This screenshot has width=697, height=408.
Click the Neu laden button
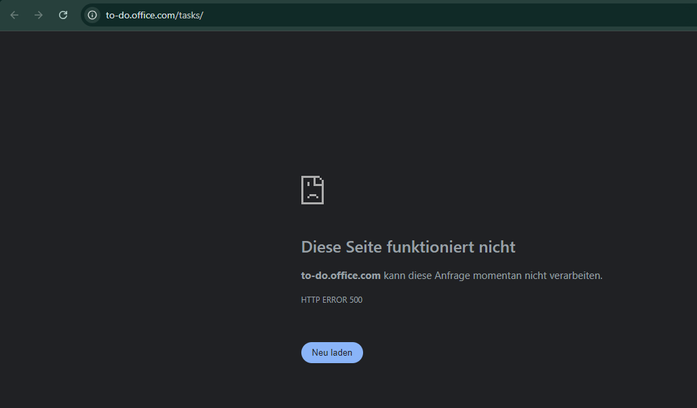[x=332, y=352]
